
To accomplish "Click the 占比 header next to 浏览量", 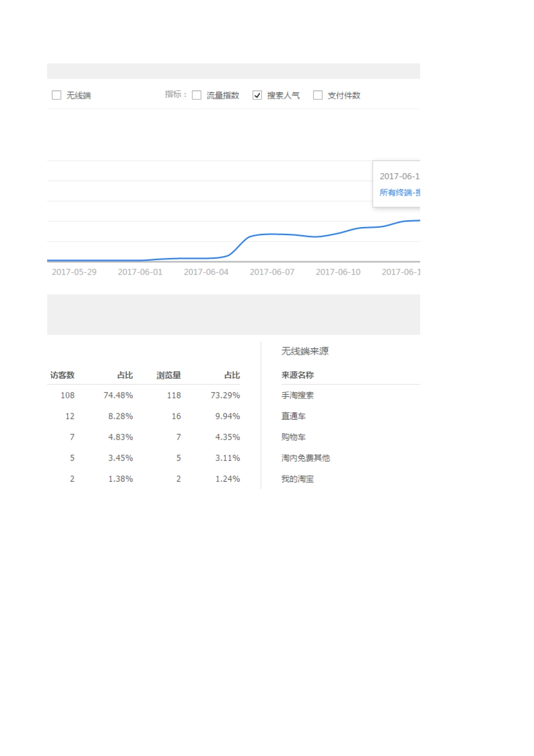I will [x=232, y=375].
